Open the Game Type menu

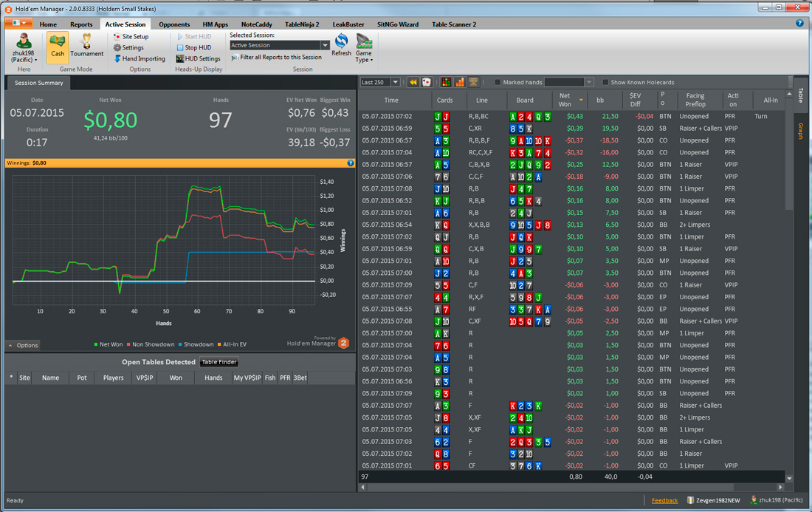pyautogui.click(x=364, y=48)
